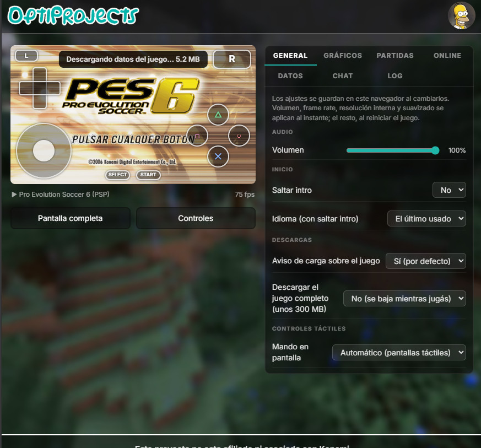Tap the START pill button
Viewport: 481px width, 448px height.
click(148, 175)
